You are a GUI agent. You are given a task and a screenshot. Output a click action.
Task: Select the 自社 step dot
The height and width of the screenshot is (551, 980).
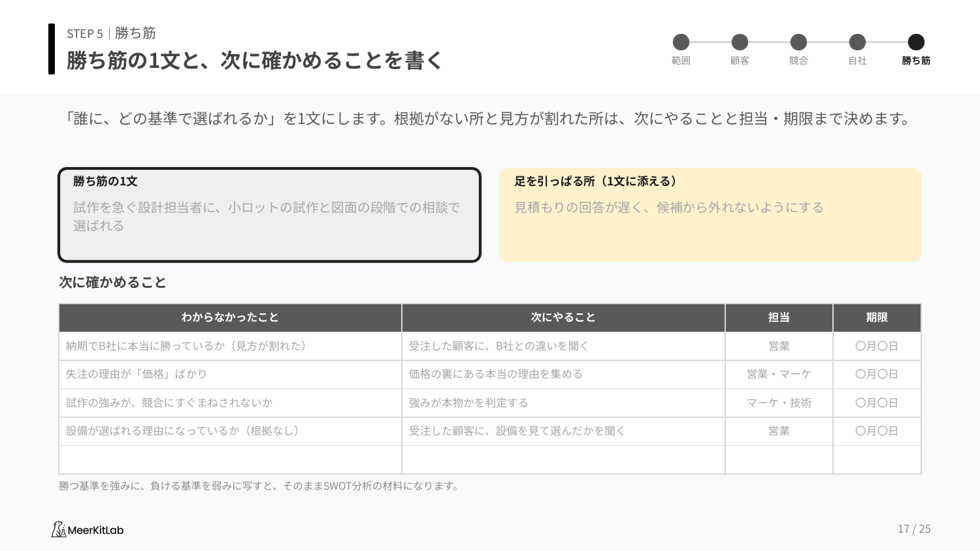point(857,42)
